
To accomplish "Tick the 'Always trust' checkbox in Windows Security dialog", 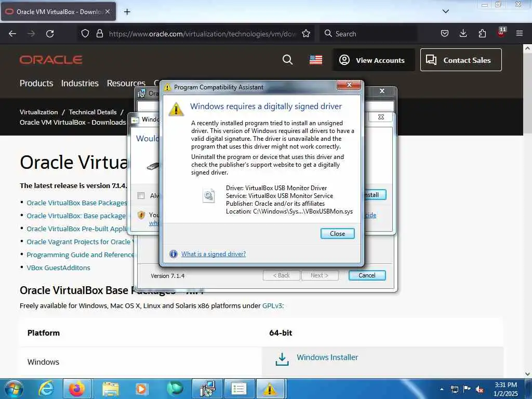I will pos(141,195).
